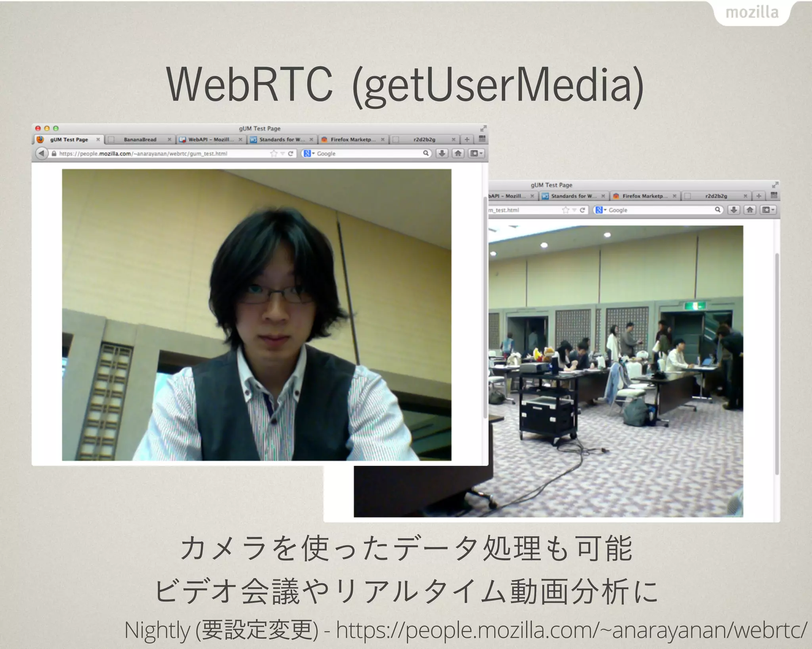Close bAPI – Mozill... tab in back window
This screenshot has height=649, width=812.
tap(532, 196)
